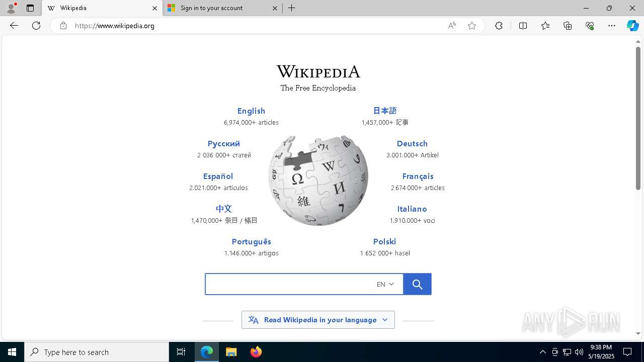This screenshot has height=362, width=644.
Task: Activate Read aloud icon in address bar
Action: [452, 26]
